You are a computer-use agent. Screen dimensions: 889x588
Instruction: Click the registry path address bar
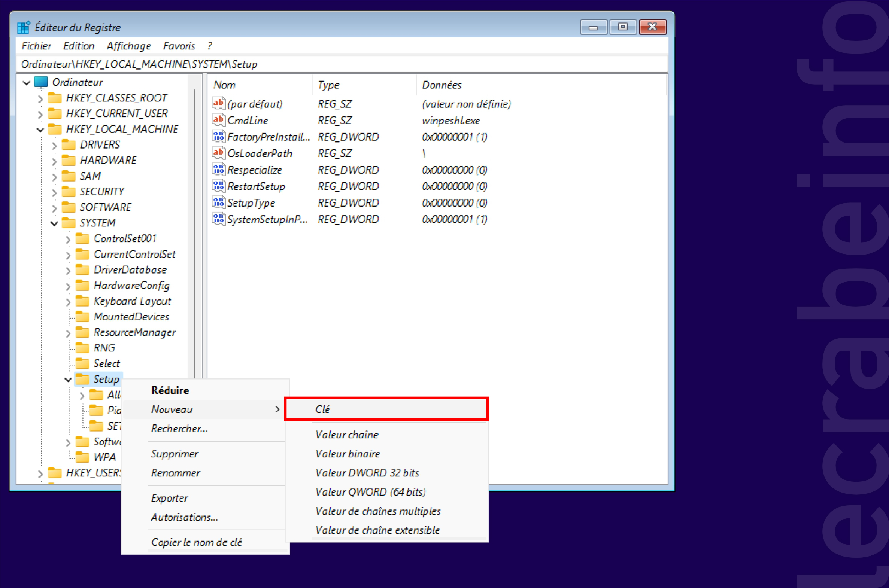point(342,64)
